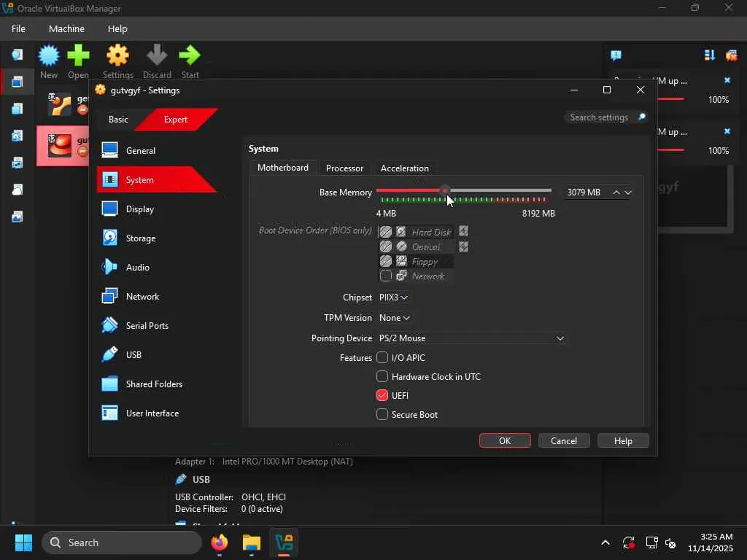The height and width of the screenshot is (560, 747).
Task: Open the TPM Version dropdown
Action: (x=395, y=318)
